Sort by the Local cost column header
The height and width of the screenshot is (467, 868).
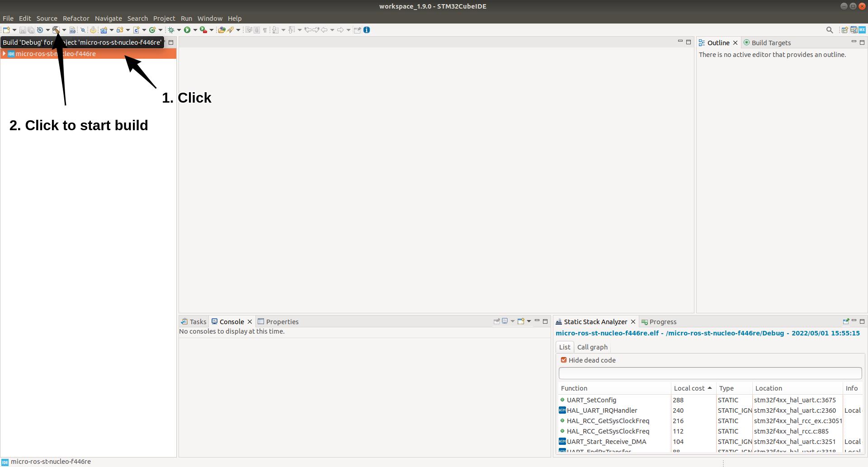coord(693,388)
